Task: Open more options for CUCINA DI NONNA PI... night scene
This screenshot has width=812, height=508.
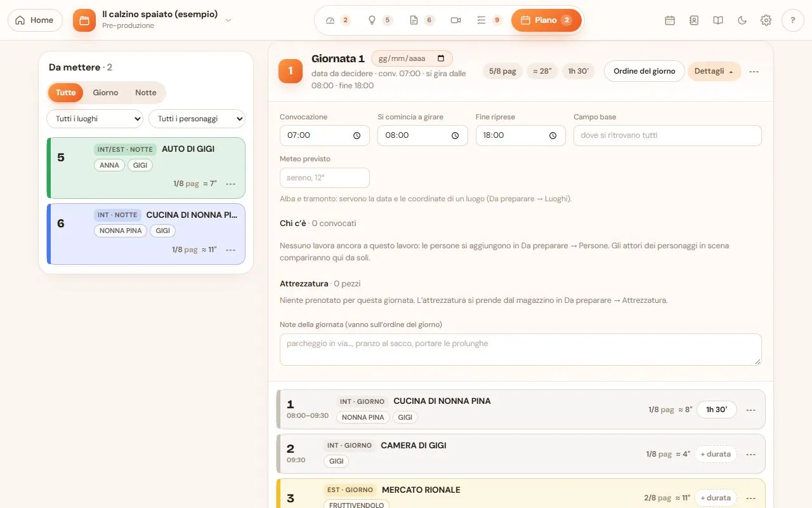Action: [231, 250]
